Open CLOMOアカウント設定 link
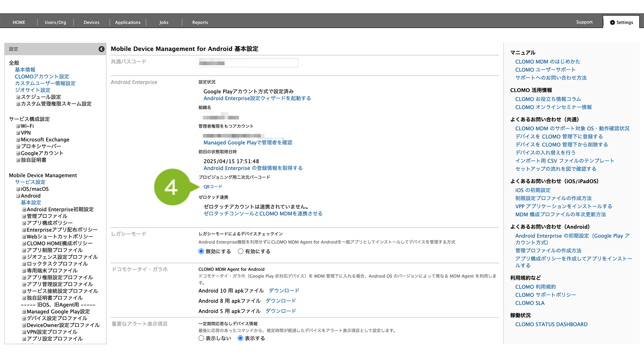The width and height of the screenshot is (644, 362). (x=42, y=77)
